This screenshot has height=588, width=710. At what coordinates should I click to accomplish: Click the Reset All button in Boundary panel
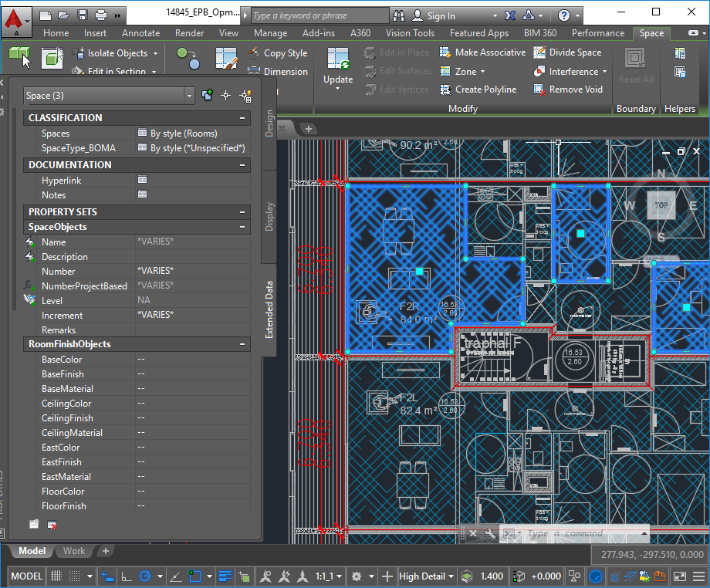click(635, 66)
